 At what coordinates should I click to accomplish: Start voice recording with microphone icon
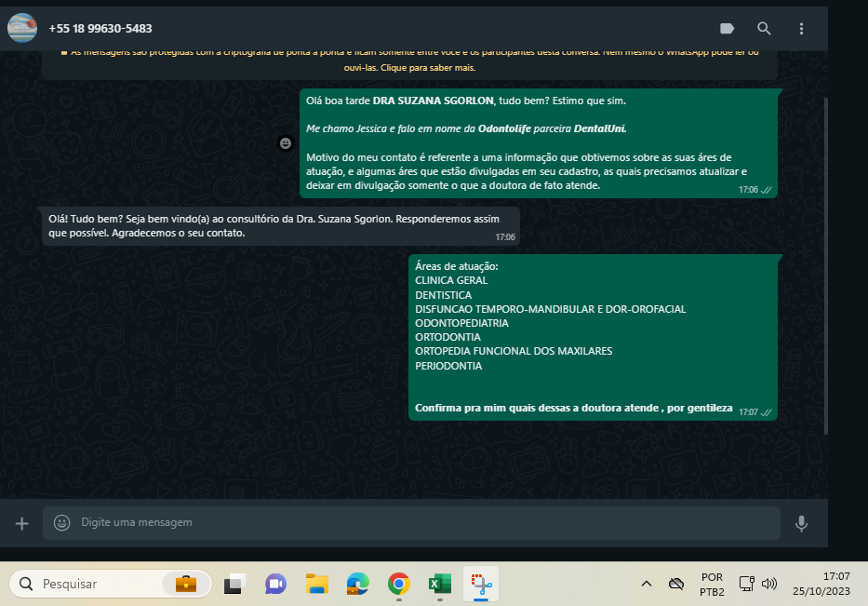tap(801, 523)
